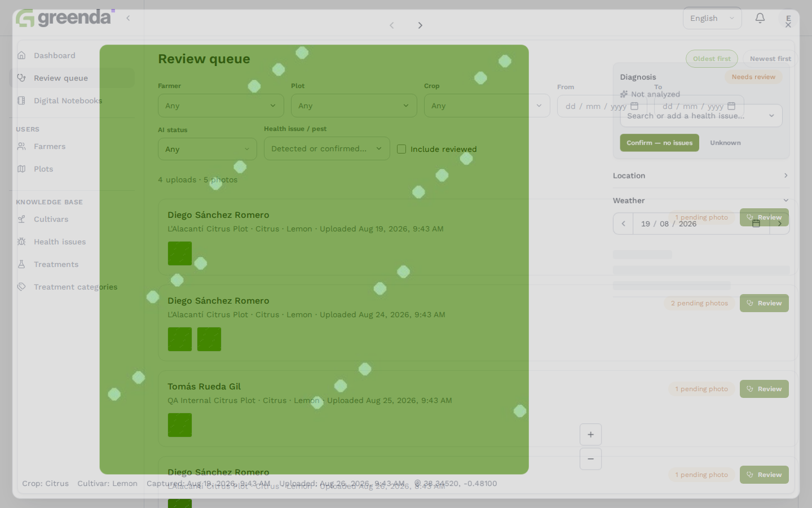Screen dimensions: 812x508
Task: Open thumbnail in Tomás Rueda Gil upload
Action: [180, 425]
